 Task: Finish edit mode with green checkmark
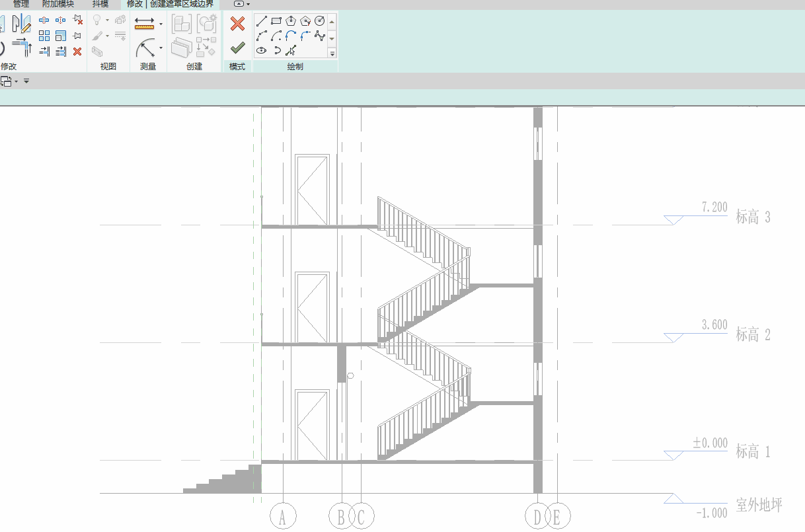click(x=237, y=48)
